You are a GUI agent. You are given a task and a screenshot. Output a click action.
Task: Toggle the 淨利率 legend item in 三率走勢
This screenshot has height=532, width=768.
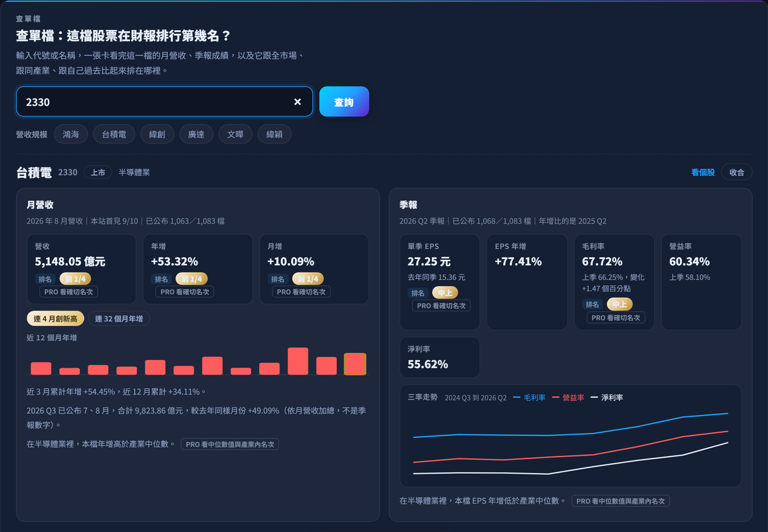(x=606, y=398)
